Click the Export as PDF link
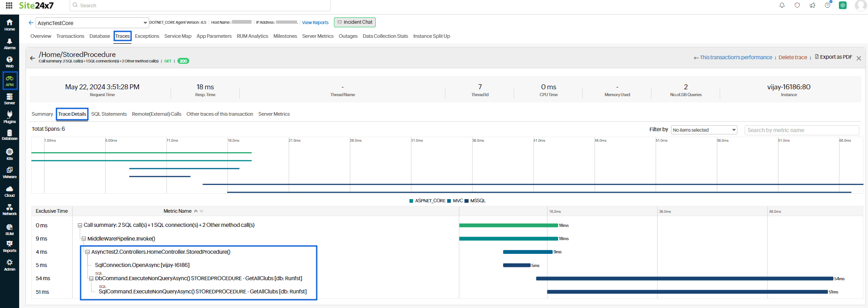The image size is (868, 308). (x=833, y=57)
